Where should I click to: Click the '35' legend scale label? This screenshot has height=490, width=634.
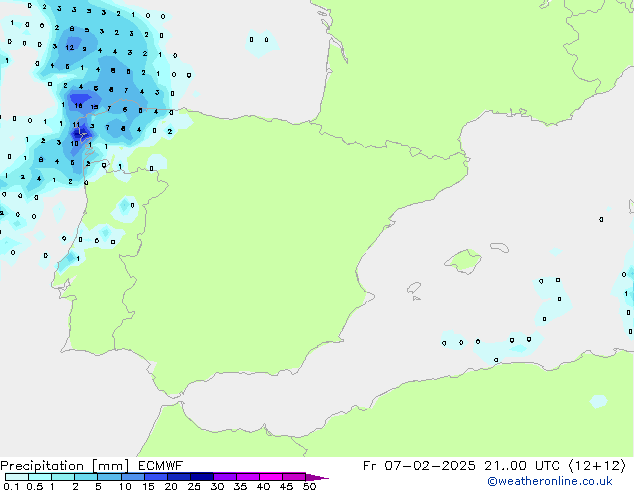coord(240,486)
